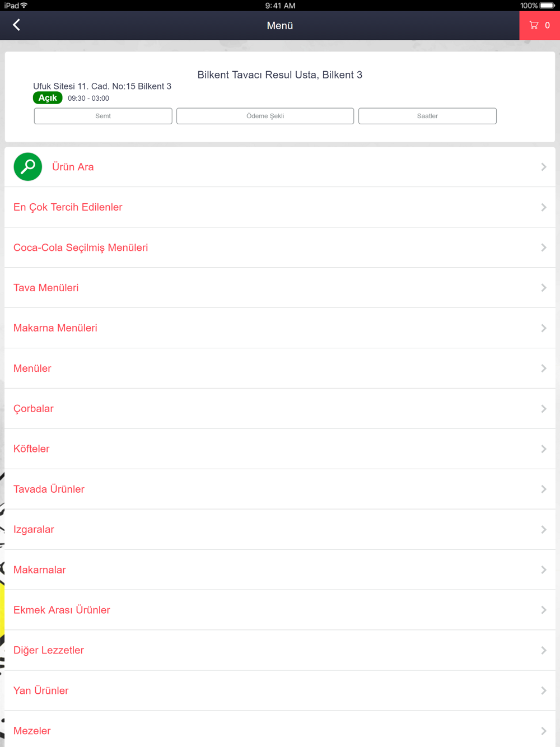Open Coca-Cola Seçilmiş Menüleri category
Screen dimensions: 560x747
tap(280, 248)
